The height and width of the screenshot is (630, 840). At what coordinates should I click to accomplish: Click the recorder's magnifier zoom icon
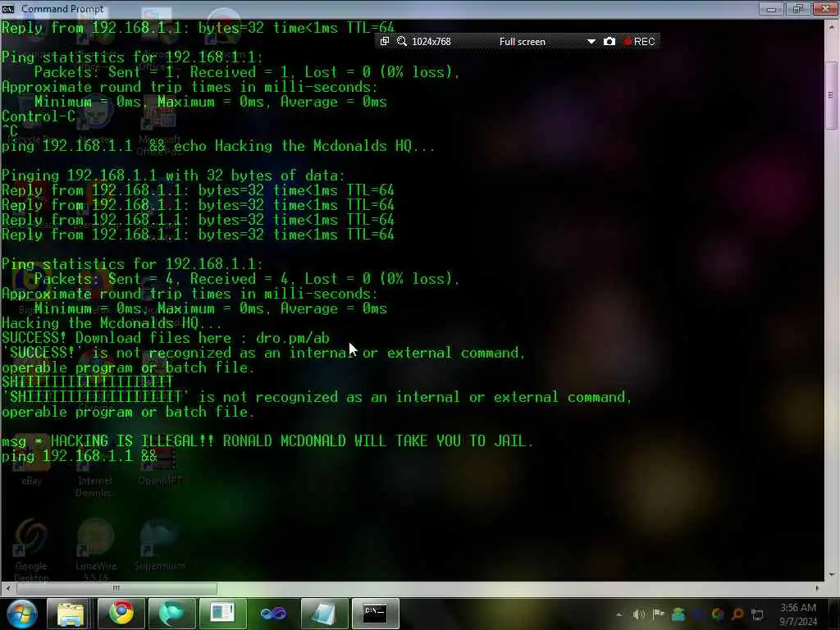pyautogui.click(x=402, y=41)
